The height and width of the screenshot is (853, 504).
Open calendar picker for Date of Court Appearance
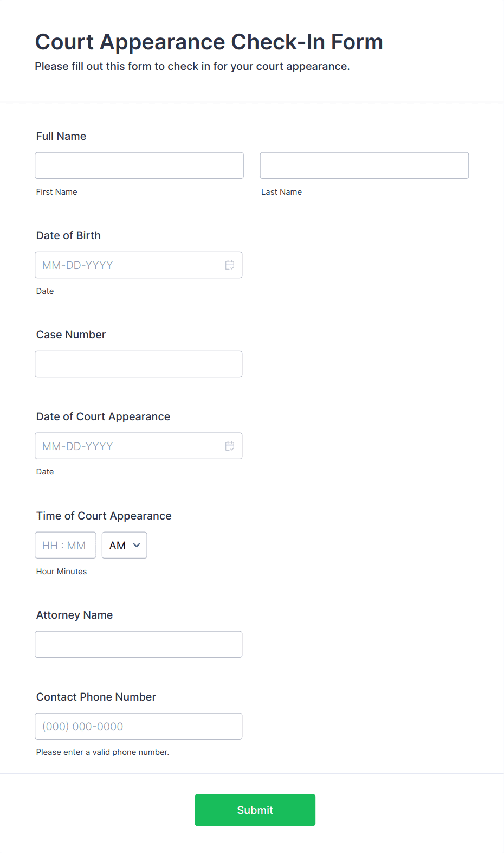tap(230, 446)
